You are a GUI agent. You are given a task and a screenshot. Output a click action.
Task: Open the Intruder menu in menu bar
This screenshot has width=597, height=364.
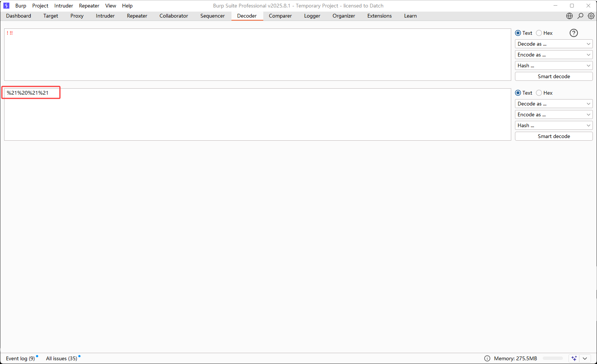point(64,6)
